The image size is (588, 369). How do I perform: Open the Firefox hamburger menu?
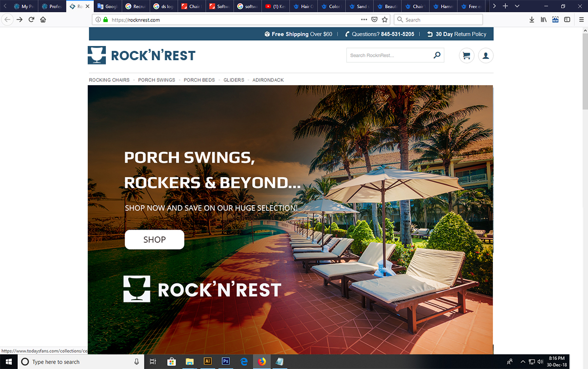coord(580,20)
